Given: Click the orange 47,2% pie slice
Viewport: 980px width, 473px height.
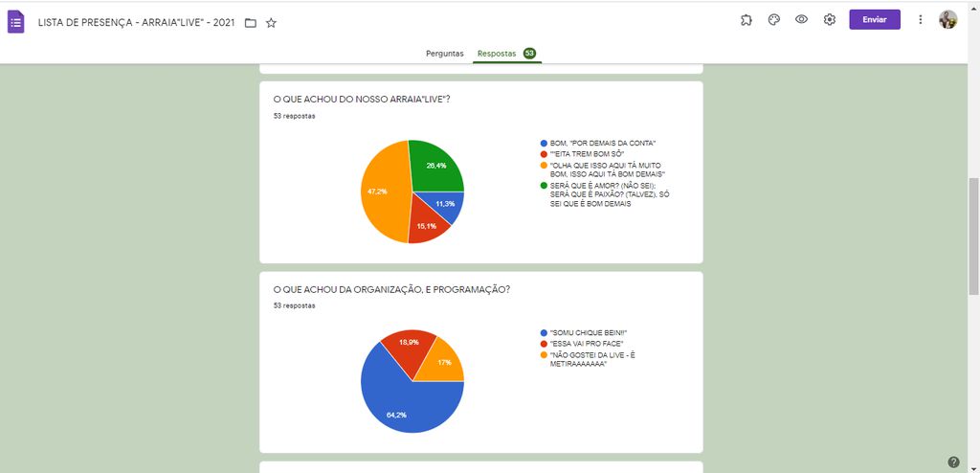Looking at the screenshot, I should (x=385, y=191).
